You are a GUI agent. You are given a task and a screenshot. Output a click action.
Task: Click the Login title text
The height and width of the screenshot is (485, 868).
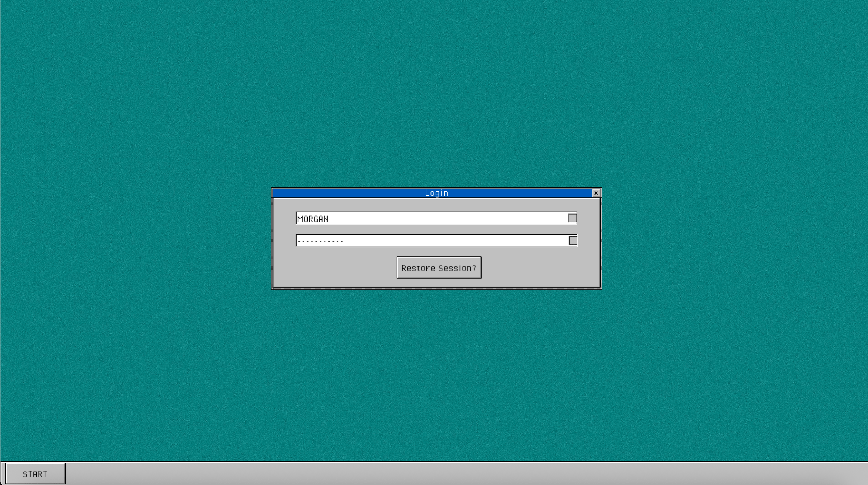(x=436, y=193)
